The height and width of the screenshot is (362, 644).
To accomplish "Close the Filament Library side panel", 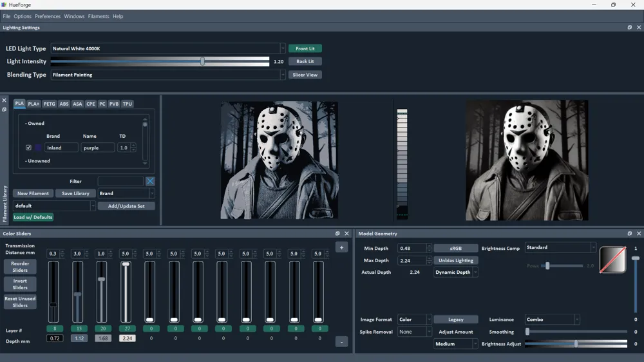I will [x=4, y=100].
